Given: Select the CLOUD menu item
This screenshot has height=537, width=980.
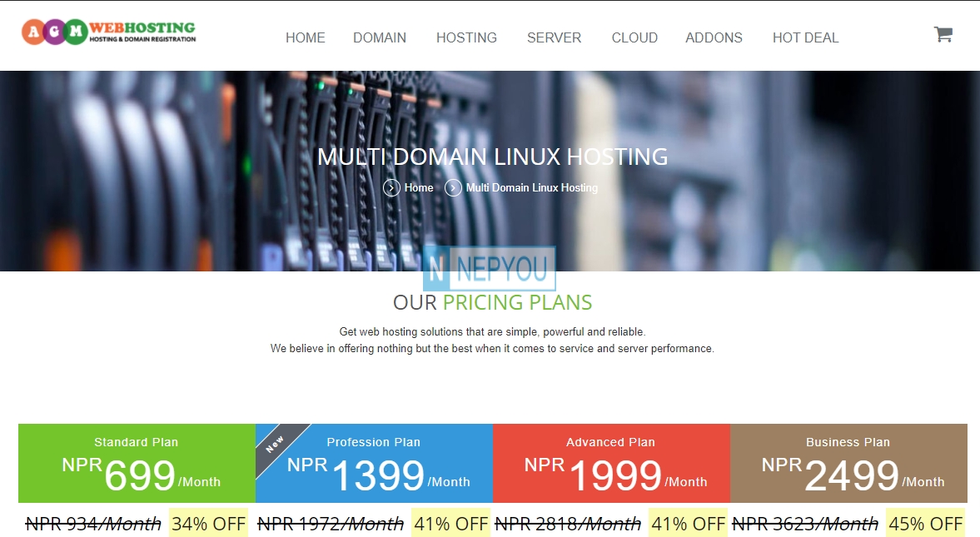Looking at the screenshot, I should 634,38.
